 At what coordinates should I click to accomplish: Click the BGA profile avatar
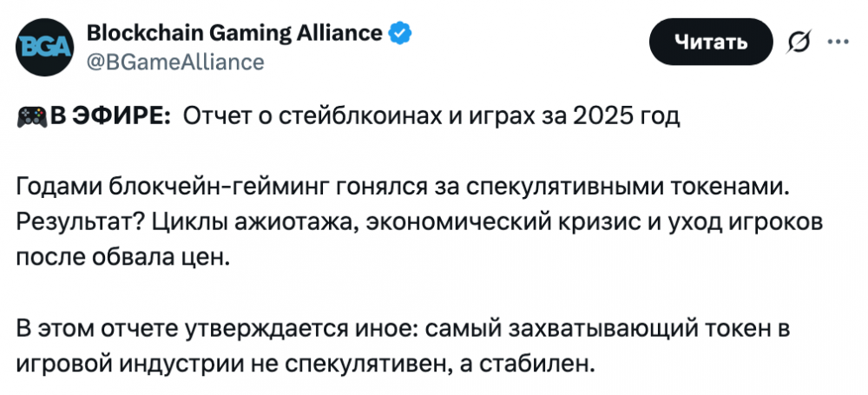click(x=43, y=46)
